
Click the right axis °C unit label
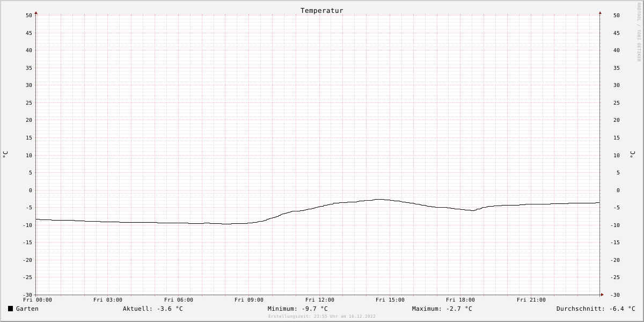click(x=633, y=155)
